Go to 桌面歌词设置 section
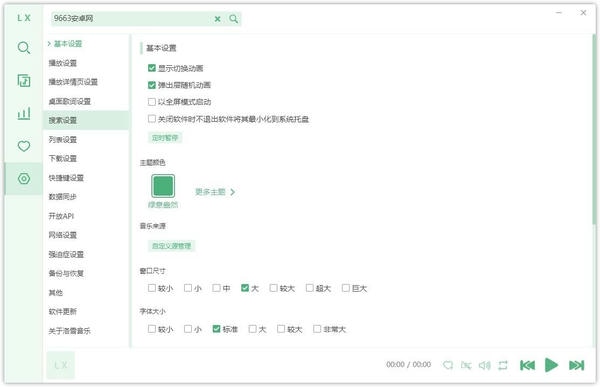The image size is (600, 387). [69, 101]
